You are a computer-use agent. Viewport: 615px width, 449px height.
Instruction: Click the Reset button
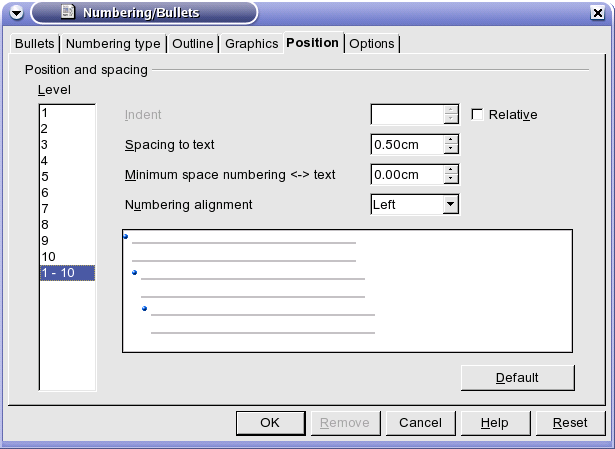[x=570, y=423]
